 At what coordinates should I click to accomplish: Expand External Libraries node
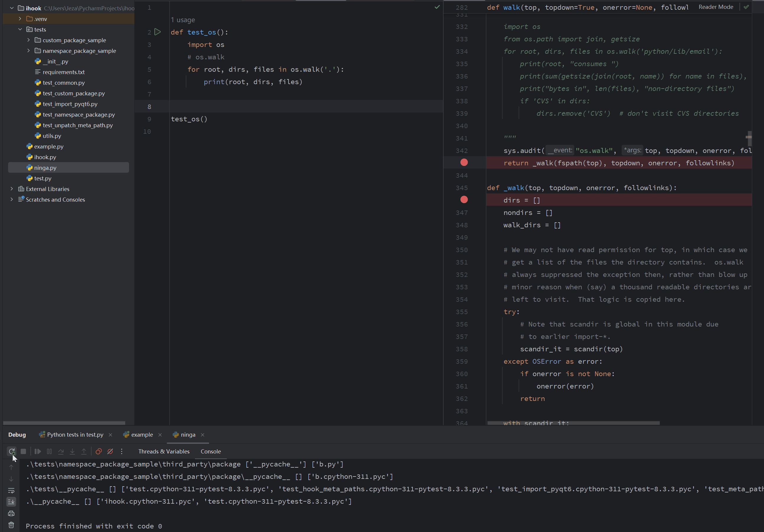pyautogui.click(x=12, y=189)
